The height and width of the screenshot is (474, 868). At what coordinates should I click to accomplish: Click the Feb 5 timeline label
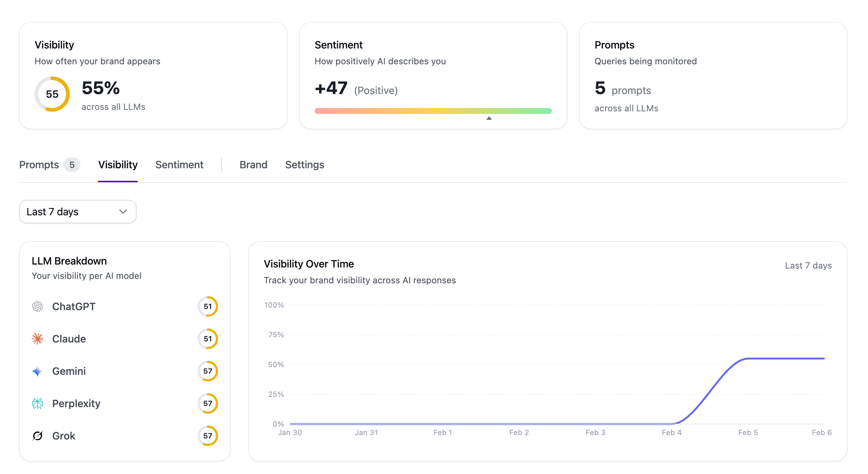(x=748, y=432)
